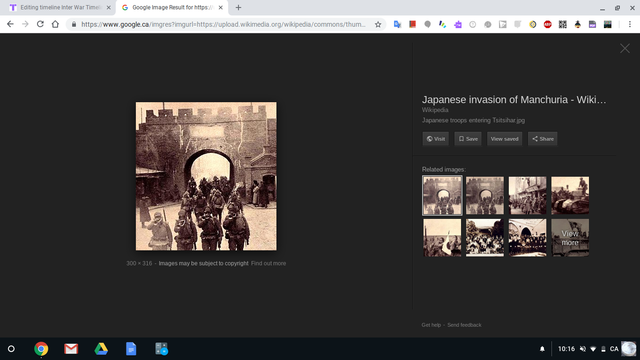Click the Wi-Fi status icon
Viewport: 640px width, 360px height.
[x=593, y=349]
